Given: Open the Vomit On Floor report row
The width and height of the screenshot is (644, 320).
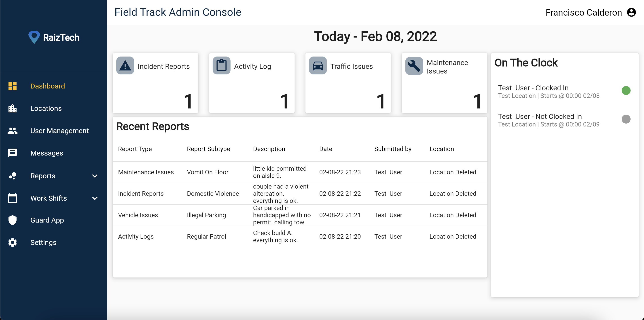Looking at the screenshot, I should click(x=208, y=172).
